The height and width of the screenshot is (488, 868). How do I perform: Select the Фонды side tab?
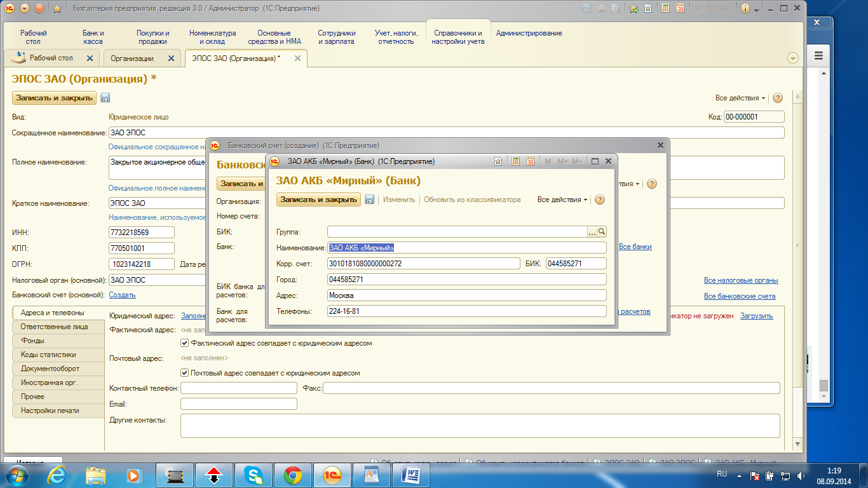point(58,341)
